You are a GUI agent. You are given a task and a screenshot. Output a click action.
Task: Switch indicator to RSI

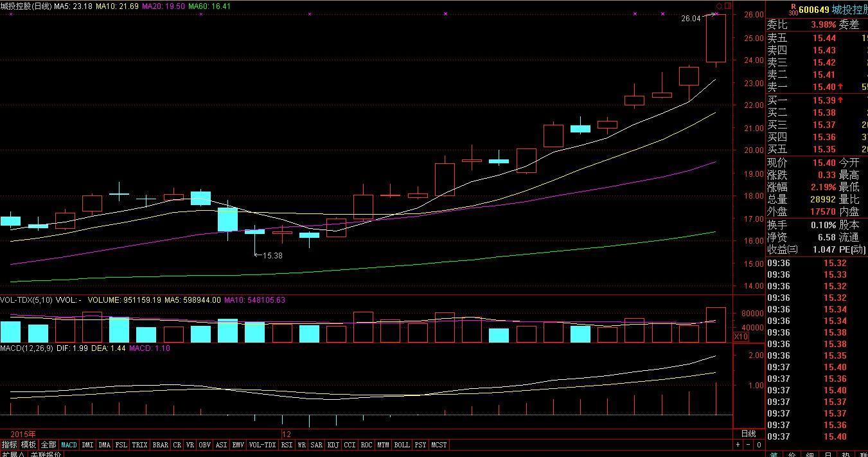287,445
